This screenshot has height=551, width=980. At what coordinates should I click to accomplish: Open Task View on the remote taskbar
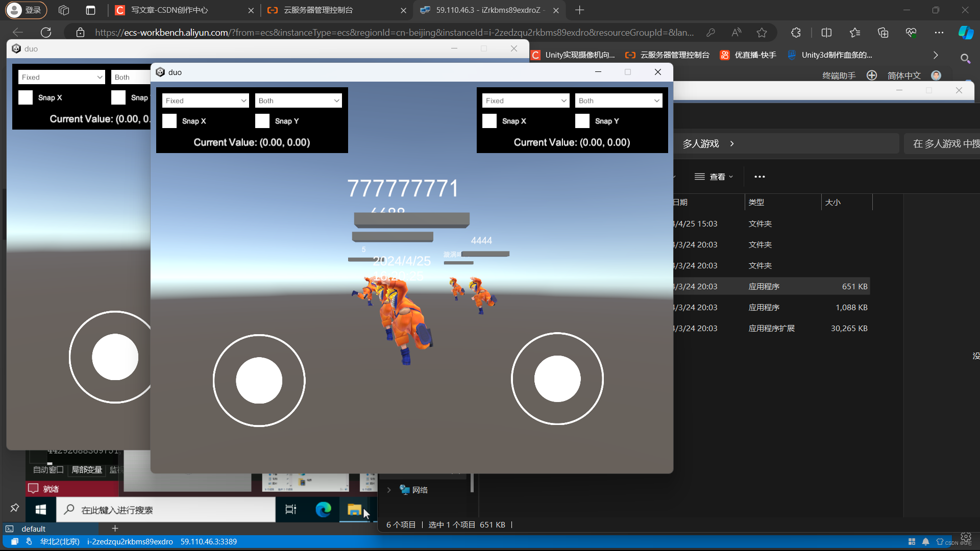[291, 509]
